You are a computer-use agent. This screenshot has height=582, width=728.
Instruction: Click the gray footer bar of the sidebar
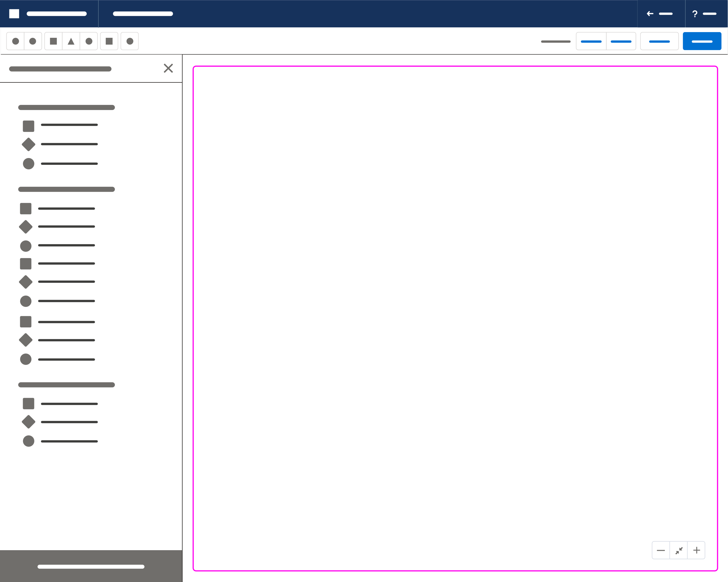(91, 566)
